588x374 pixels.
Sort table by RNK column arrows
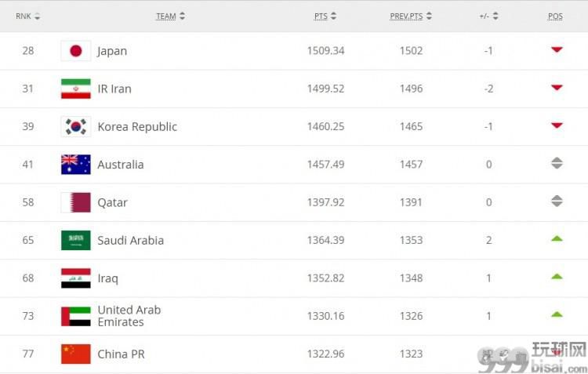click(x=37, y=16)
